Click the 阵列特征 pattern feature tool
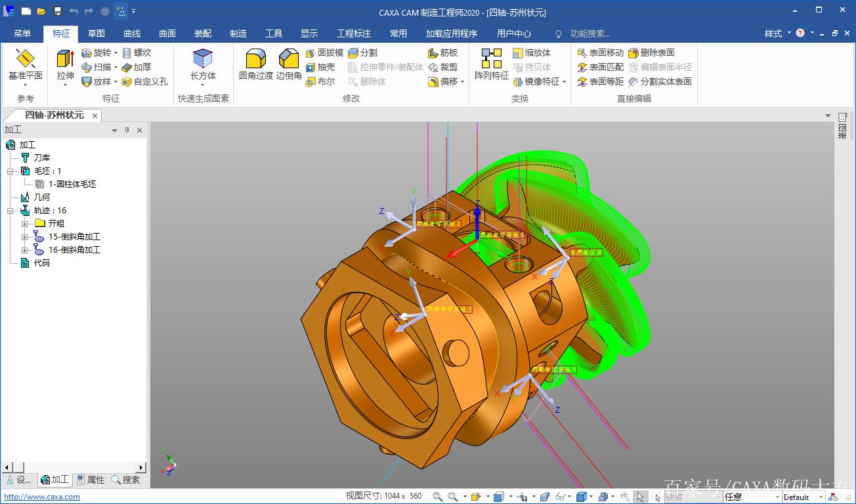This screenshot has width=856, height=504. click(492, 64)
